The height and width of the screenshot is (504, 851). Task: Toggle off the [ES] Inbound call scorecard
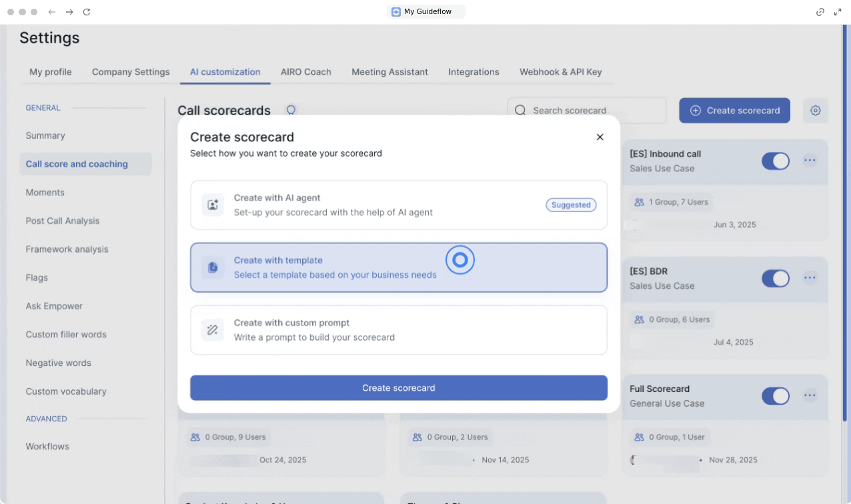point(775,161)
